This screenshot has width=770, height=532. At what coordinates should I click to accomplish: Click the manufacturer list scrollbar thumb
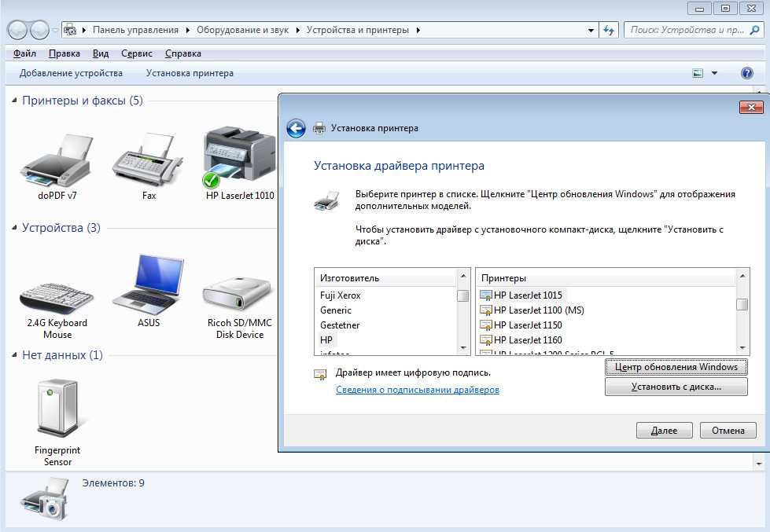(462, 296)
